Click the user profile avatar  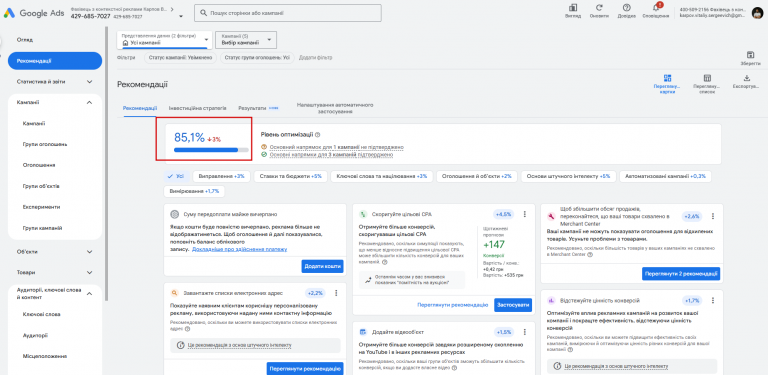(x=757, y=13)
